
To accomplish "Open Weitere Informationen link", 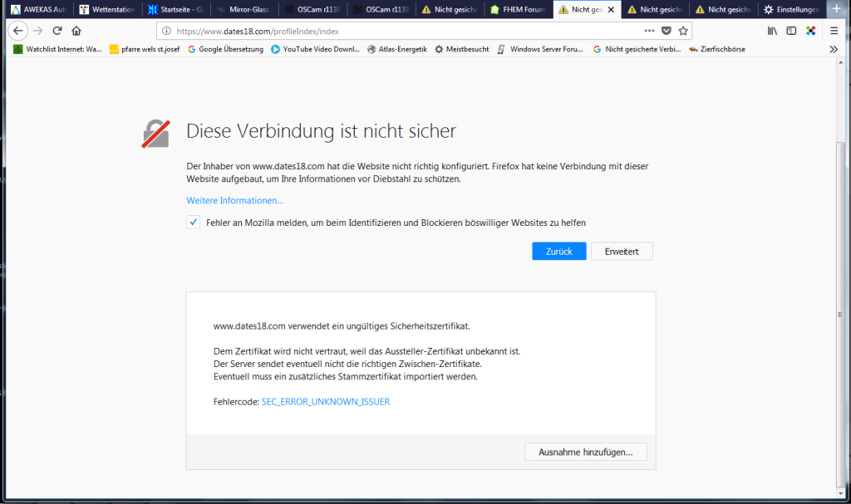I will coord(235,201).
